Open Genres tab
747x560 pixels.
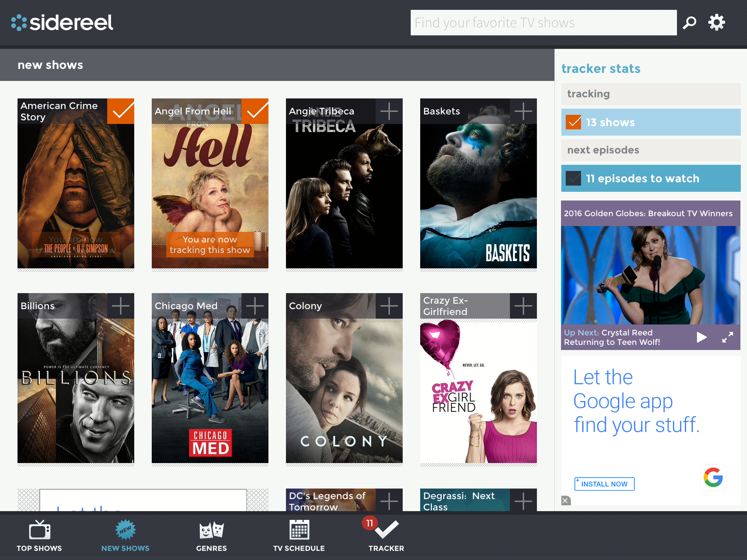pos(212,536)
